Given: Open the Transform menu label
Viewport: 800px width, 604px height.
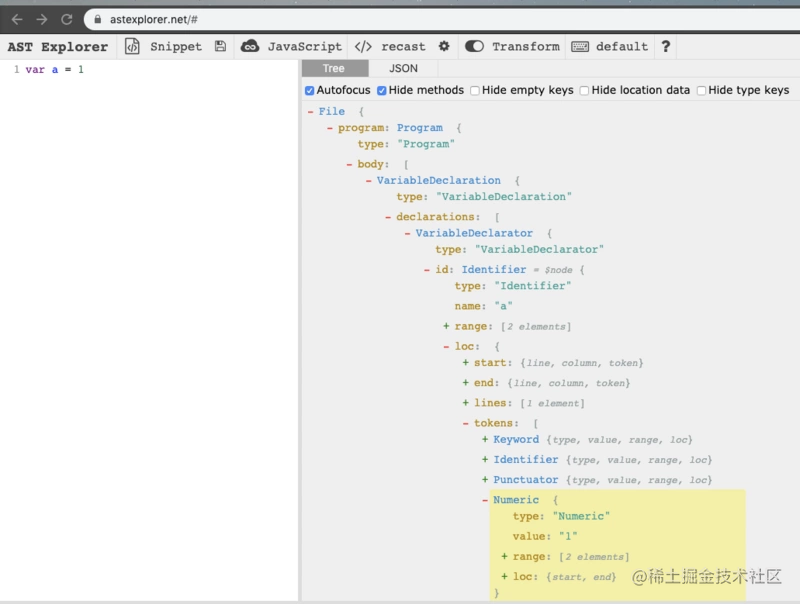Looking at the screenshot, I should pos(526,46).
